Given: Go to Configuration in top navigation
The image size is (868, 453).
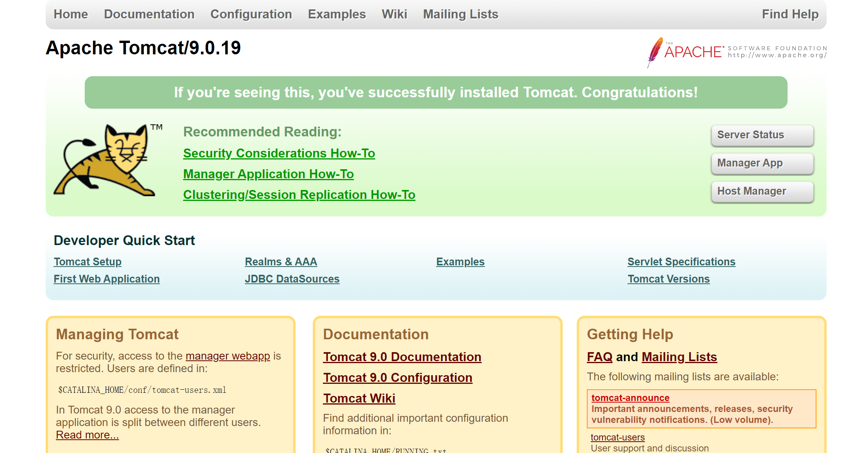Looking at the screenshot, I should 251,14.
